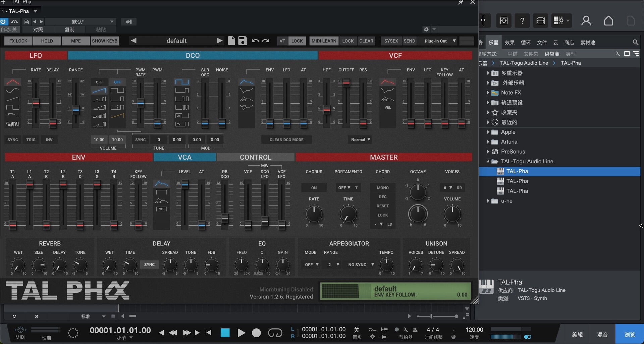Open the home start page icon

point(608,21)
